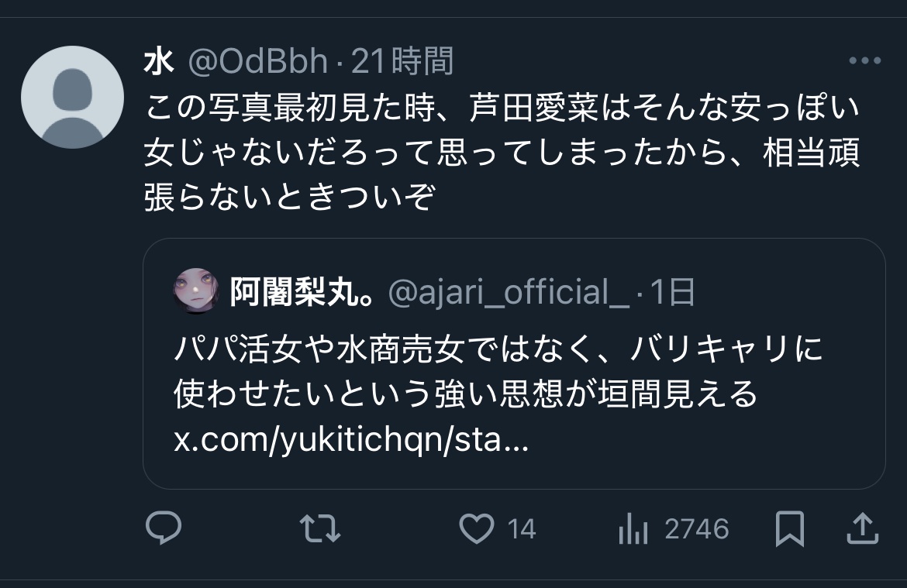This screenshot has width=907, height=588.
Task: Open main tweet text mentioning 芦田愛菜
Action: (x=502, y=152)
